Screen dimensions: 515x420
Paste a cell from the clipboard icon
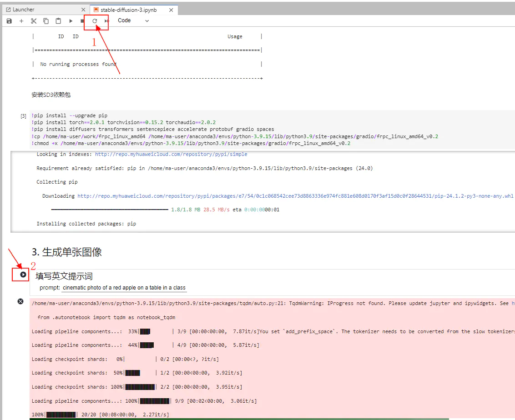click(x=58, y=21)
